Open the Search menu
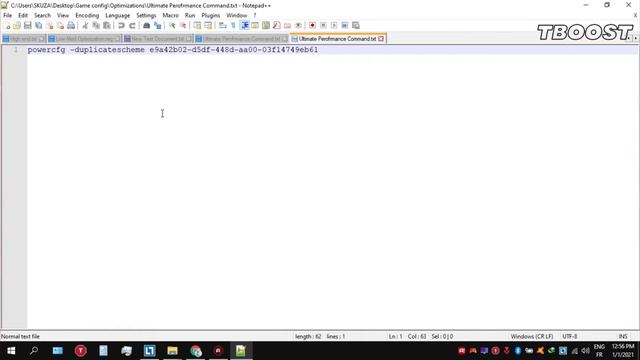640x360 pixels. click(x=42, y=15)
